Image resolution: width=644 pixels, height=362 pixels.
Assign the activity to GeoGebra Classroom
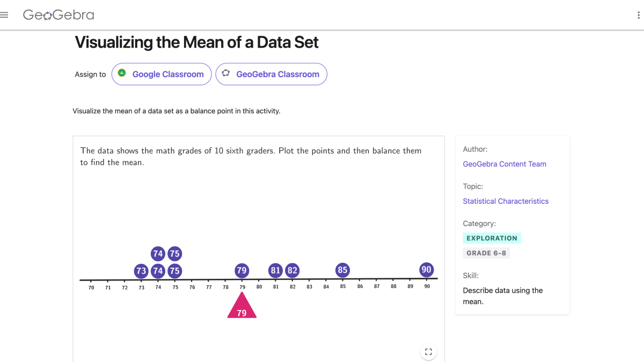click(x=271, y=73)
